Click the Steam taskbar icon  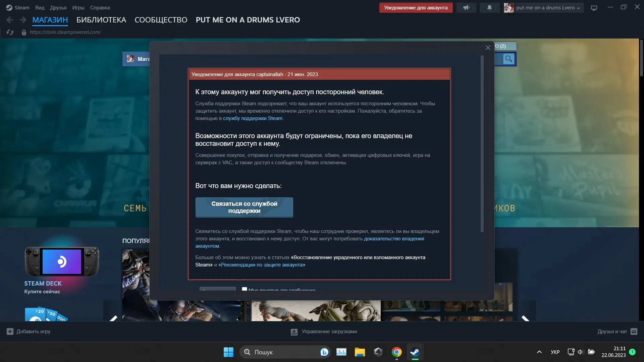(x=415, y=352)
